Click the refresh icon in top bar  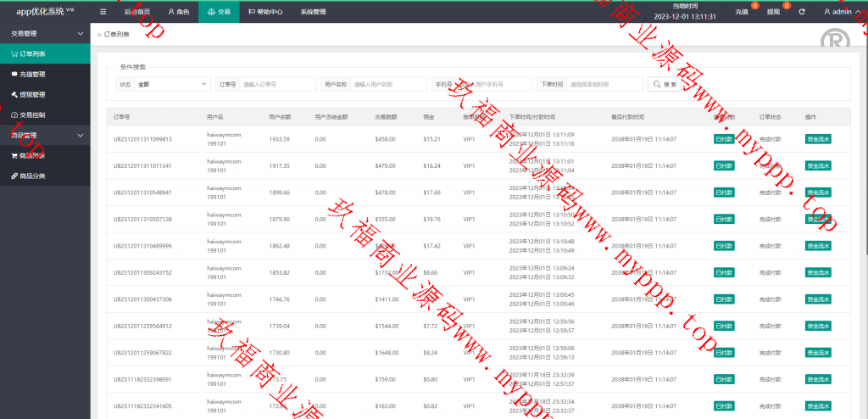point(802,12)
